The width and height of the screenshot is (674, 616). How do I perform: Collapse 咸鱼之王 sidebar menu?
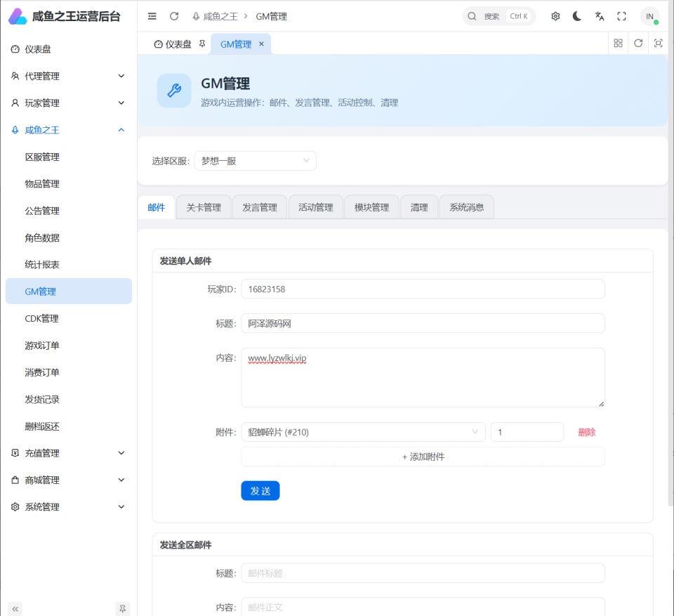(x=69, y=130)
